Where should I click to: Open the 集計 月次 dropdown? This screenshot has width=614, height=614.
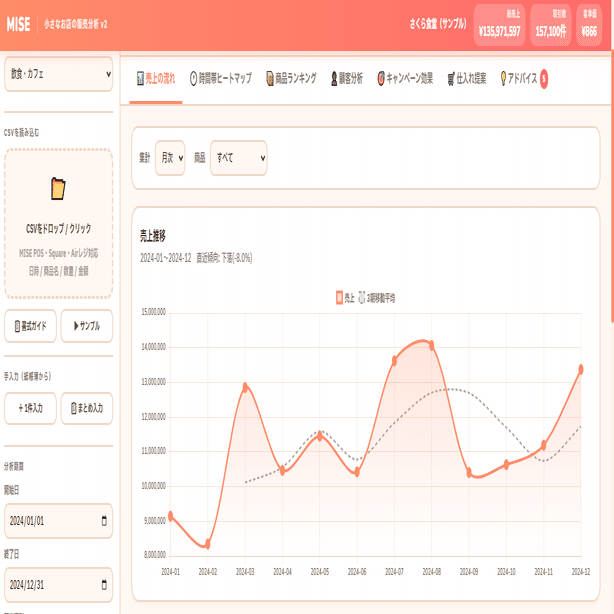point(170,158)
